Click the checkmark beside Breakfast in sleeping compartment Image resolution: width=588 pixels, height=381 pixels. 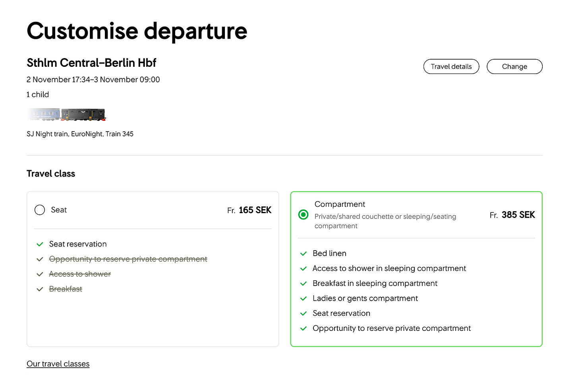[x=304, y=284]
